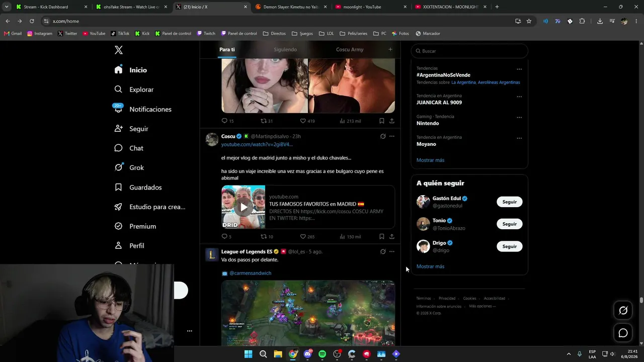Open Spotify from the taskbar

click(322, 354)
